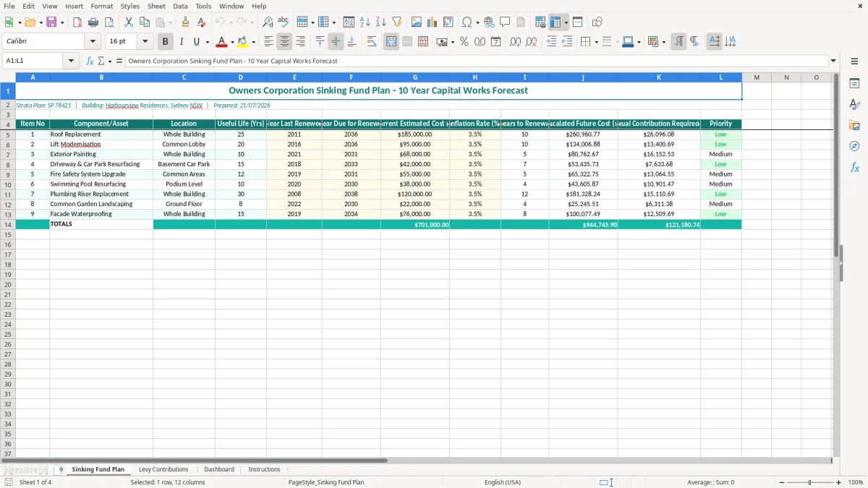This screenshot has width=868, height=488.
Task: Toggle center vertically alignment
Action: pyautogui.click(x=336, y=42)
